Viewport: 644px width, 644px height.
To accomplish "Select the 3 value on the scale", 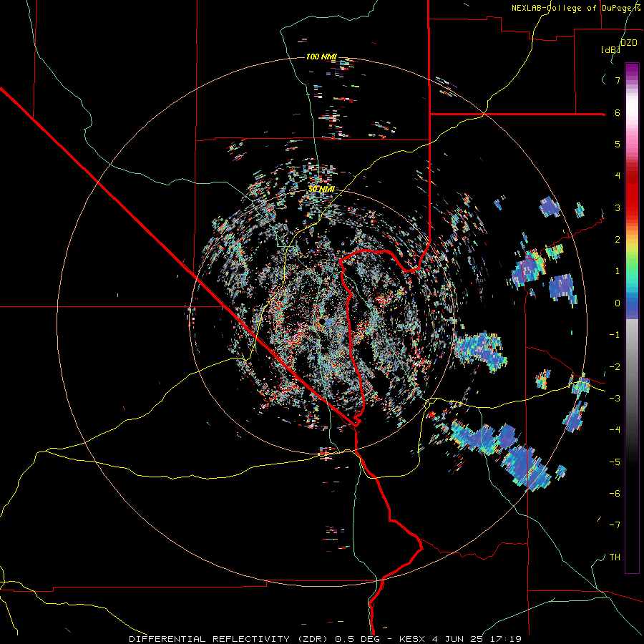I will tap(618, 208).
